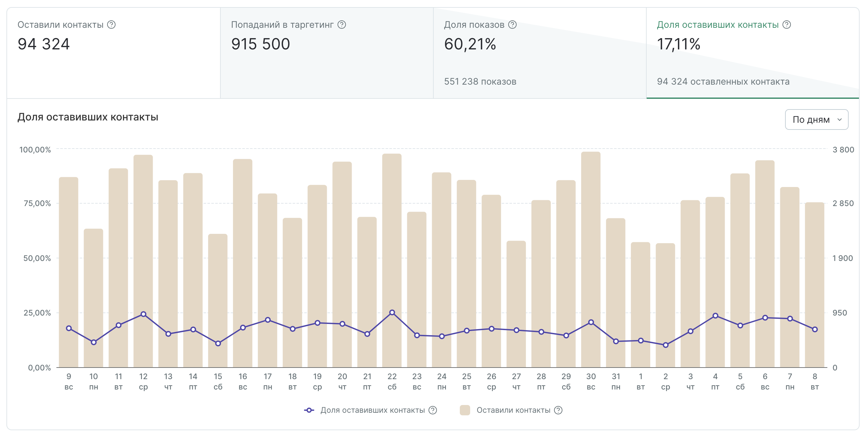Click purple line marker in chart legend
Image resolution: width=868 pixels, height=436 pixels.
309,410
